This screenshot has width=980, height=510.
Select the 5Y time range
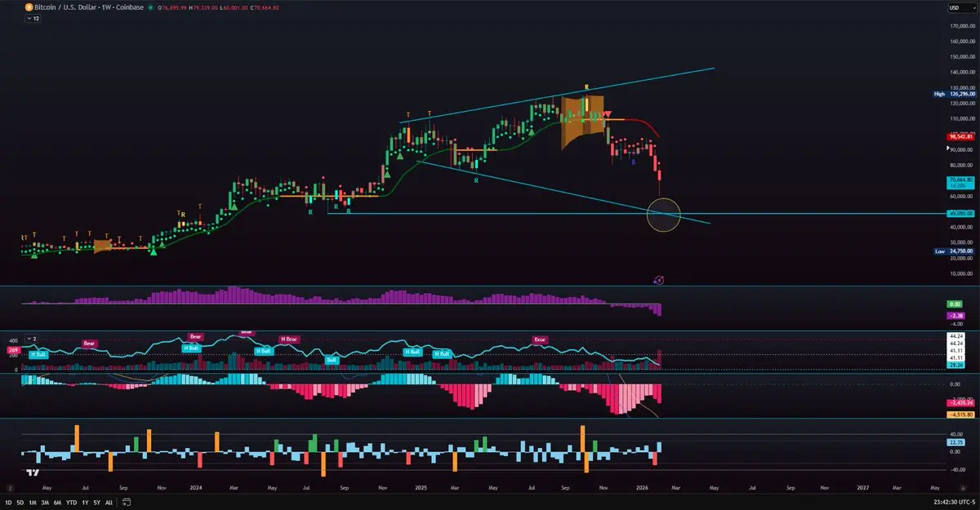pos(96,503)
